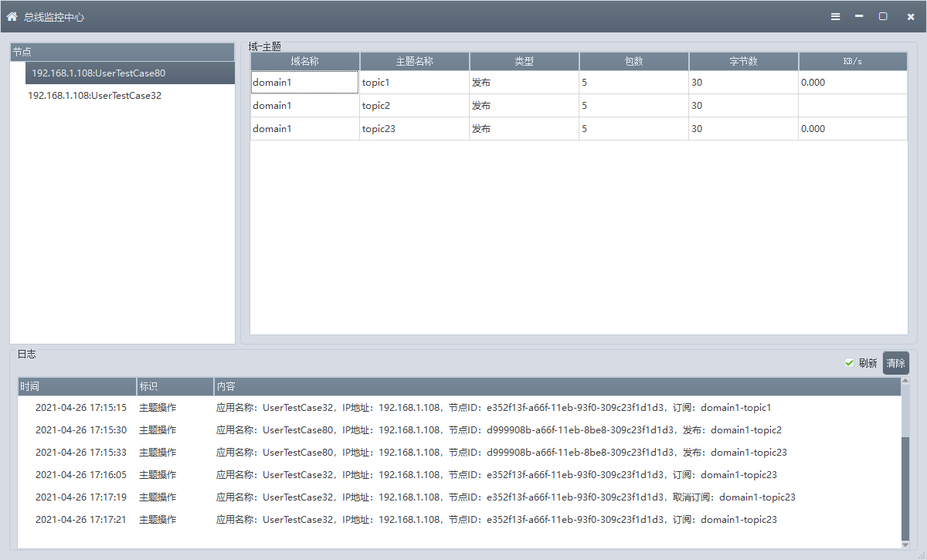Maximize the monitoring center window

point(883,16)
